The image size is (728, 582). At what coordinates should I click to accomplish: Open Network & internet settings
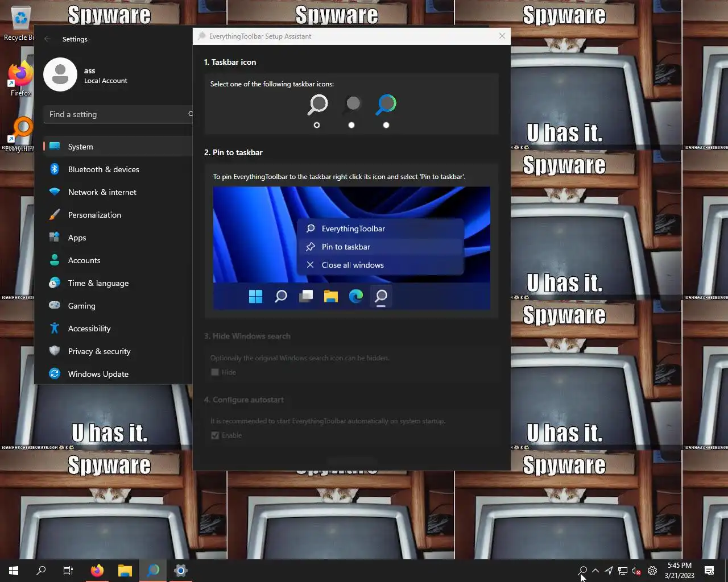(118, 192)
